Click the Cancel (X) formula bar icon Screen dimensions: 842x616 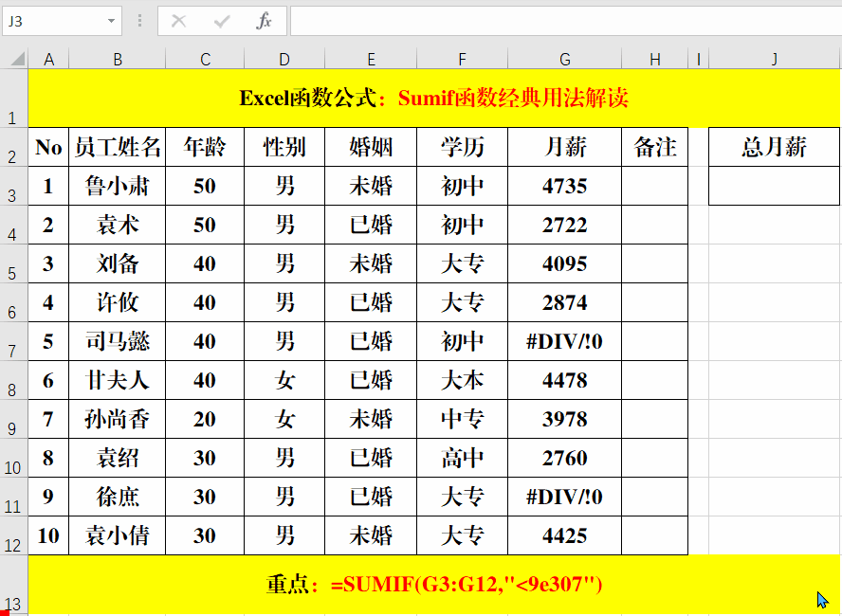[178, 21]
